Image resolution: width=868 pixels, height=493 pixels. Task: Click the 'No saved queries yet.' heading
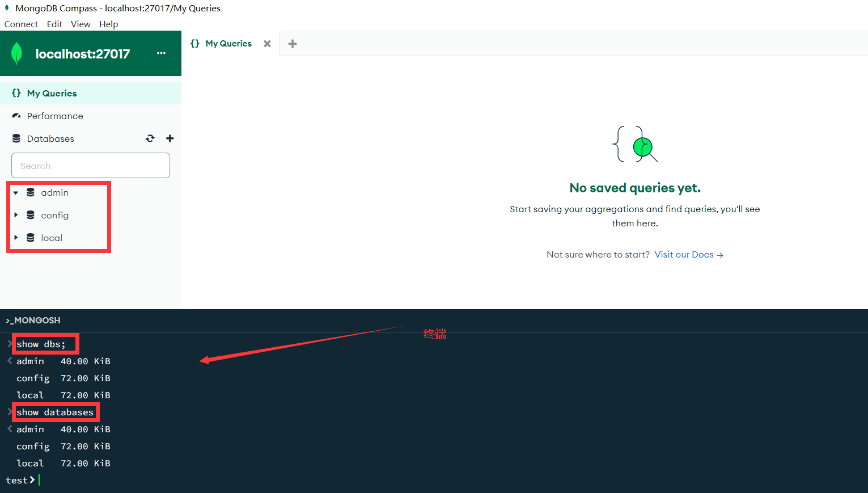[635, 188]
